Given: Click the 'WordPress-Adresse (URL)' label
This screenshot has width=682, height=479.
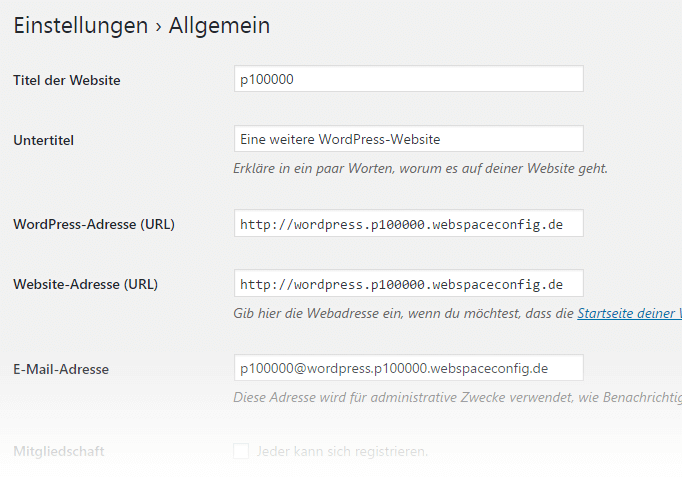Looking at the screenshot, I should click(94, 224).
